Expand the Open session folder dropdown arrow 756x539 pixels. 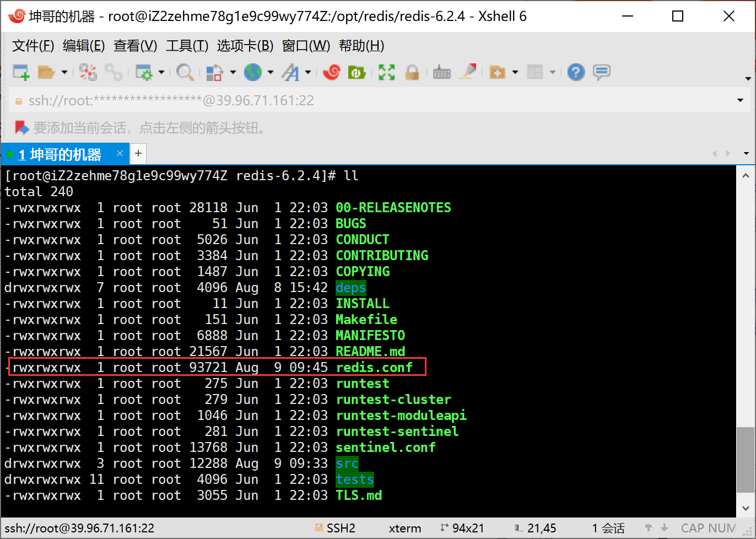pos(64,72)
